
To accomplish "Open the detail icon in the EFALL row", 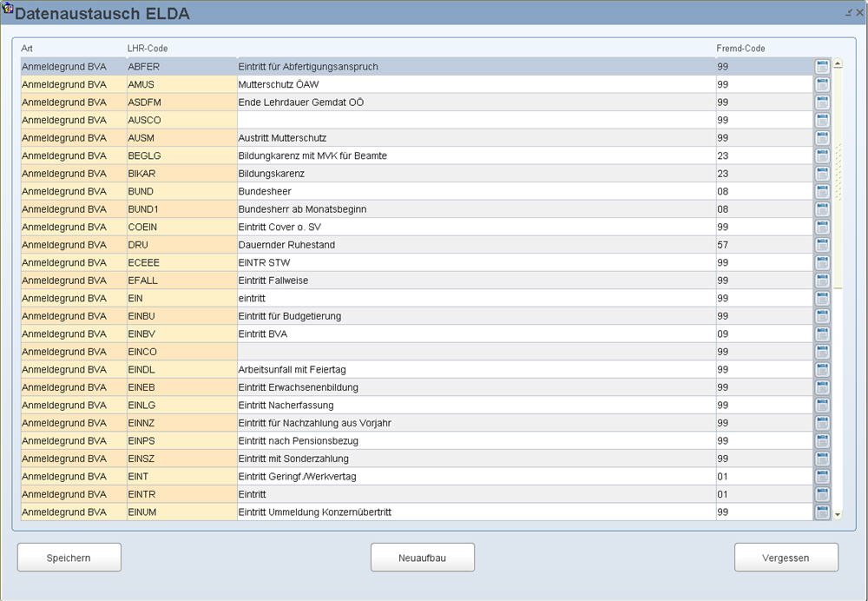I will point(822,281).
